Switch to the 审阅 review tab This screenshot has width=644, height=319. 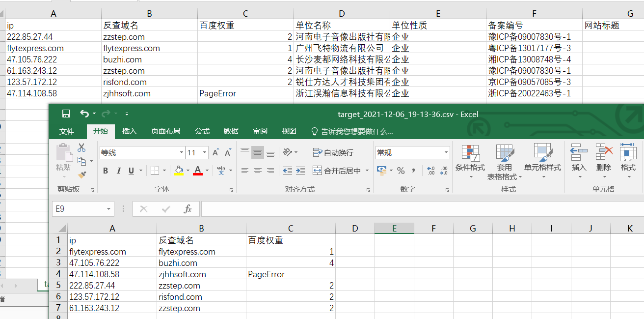260,131
